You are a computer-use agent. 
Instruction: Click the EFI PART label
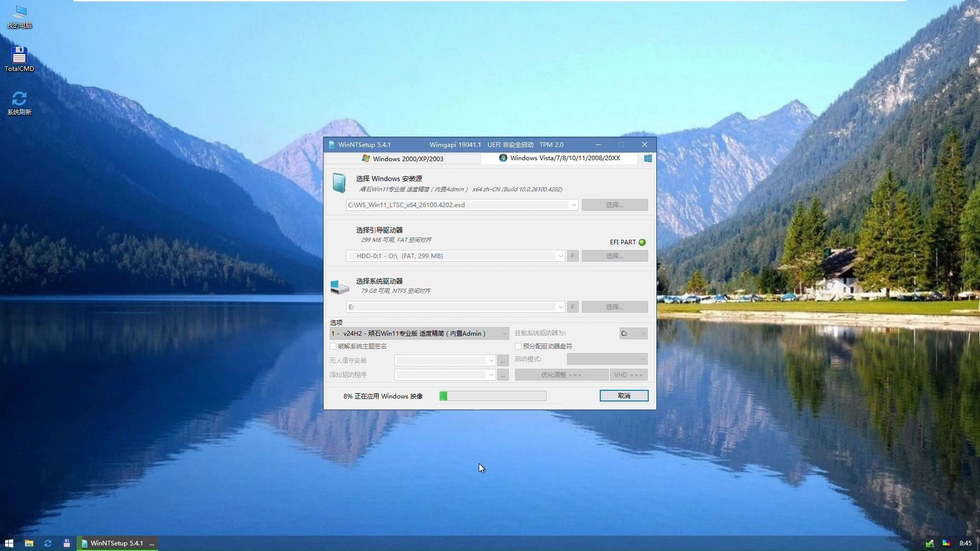pos(623,242)
